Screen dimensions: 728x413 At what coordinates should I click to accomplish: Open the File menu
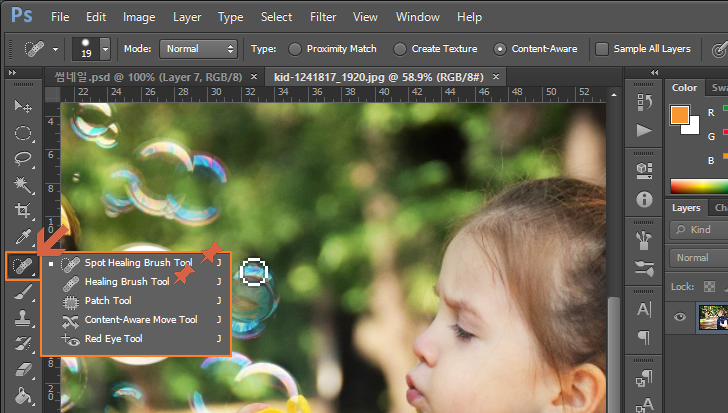pyautogui.click(x=60, y=17)
